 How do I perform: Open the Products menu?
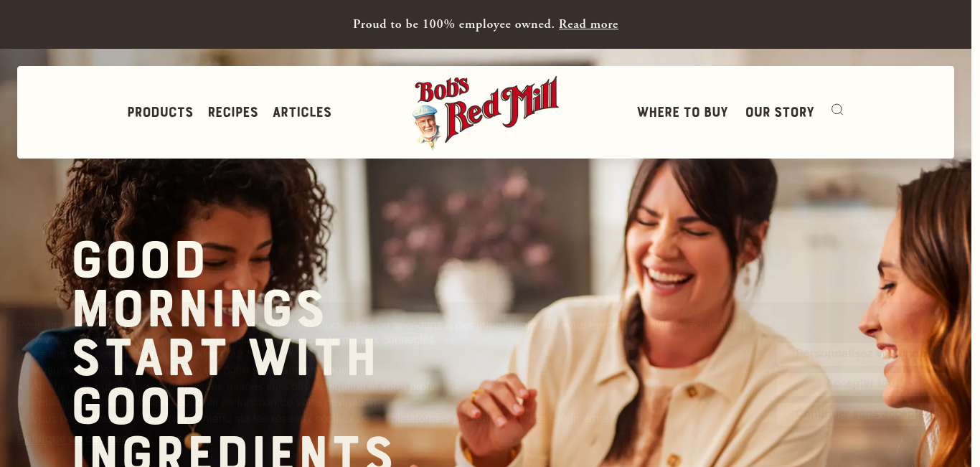pos(160,112)
